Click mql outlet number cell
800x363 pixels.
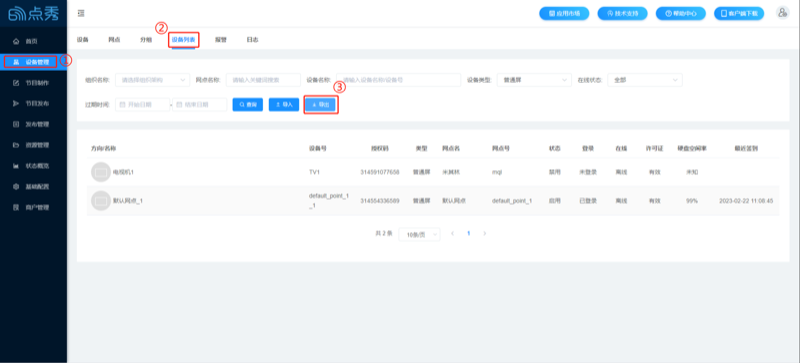point(497,172)
